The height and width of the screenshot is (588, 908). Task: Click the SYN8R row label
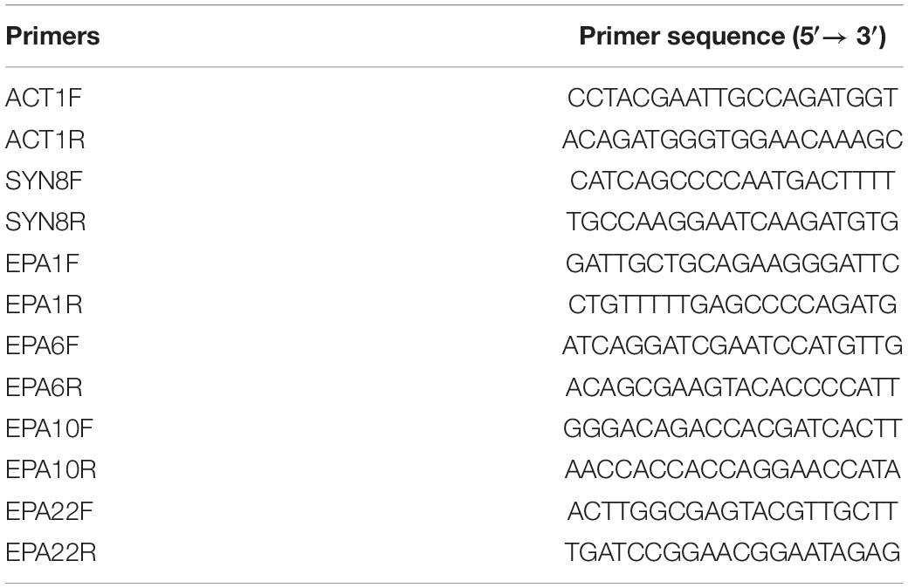coord(45,222)
